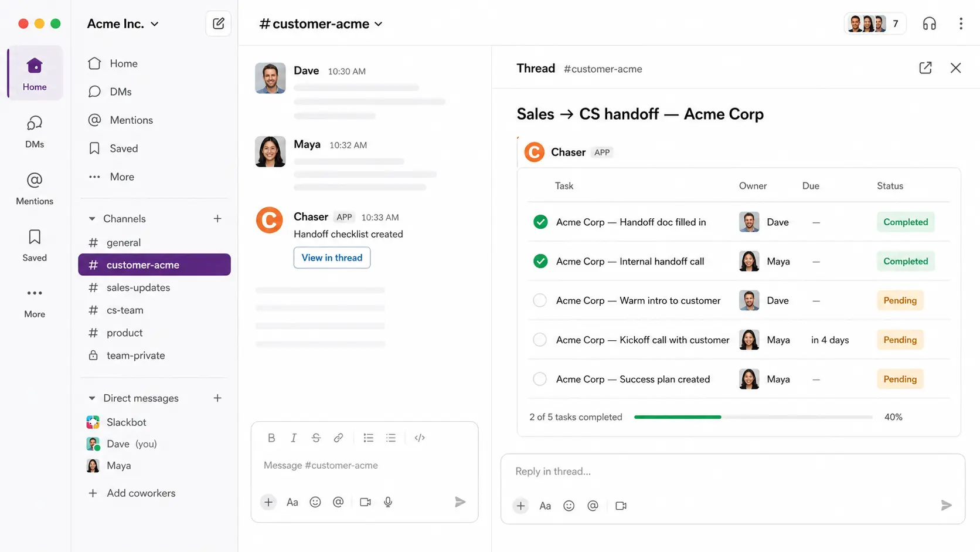Apply strikethrough formatting in message composer
This screenshot has width=980, height=552.
316,438
